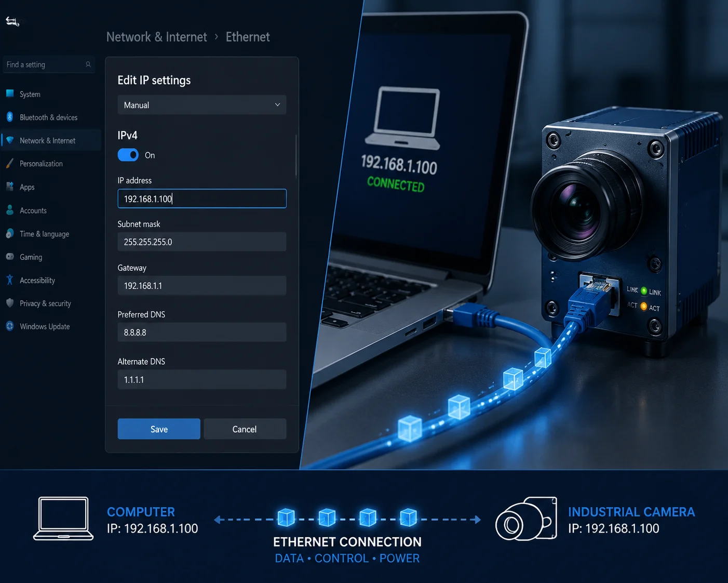Click the Accounts person icon
728x583 pixels.
click(10, 210)
